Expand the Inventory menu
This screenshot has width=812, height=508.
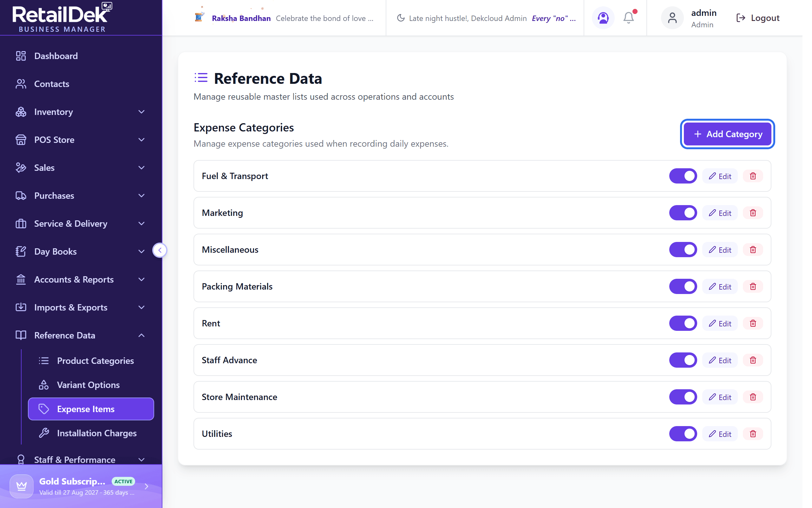click(x=81, y=112)
